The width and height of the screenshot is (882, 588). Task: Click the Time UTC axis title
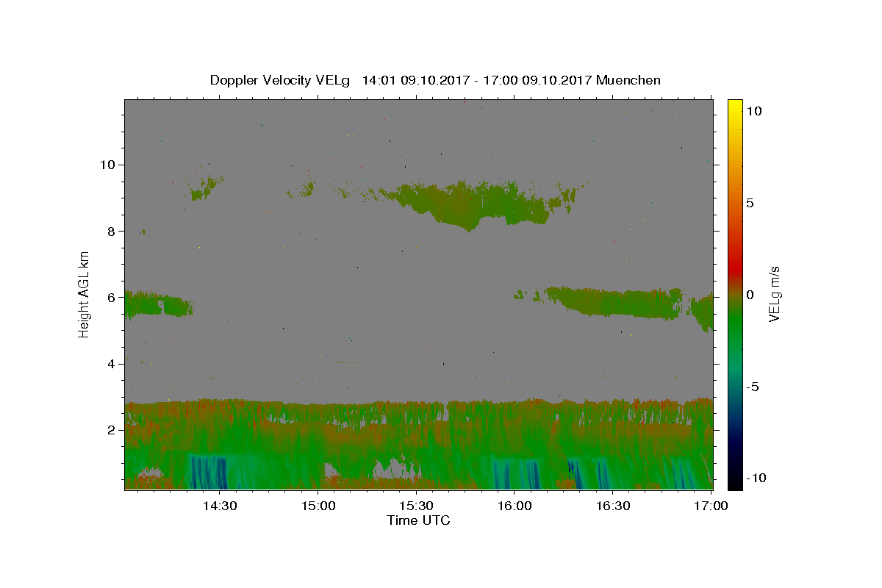pos(418,520)
